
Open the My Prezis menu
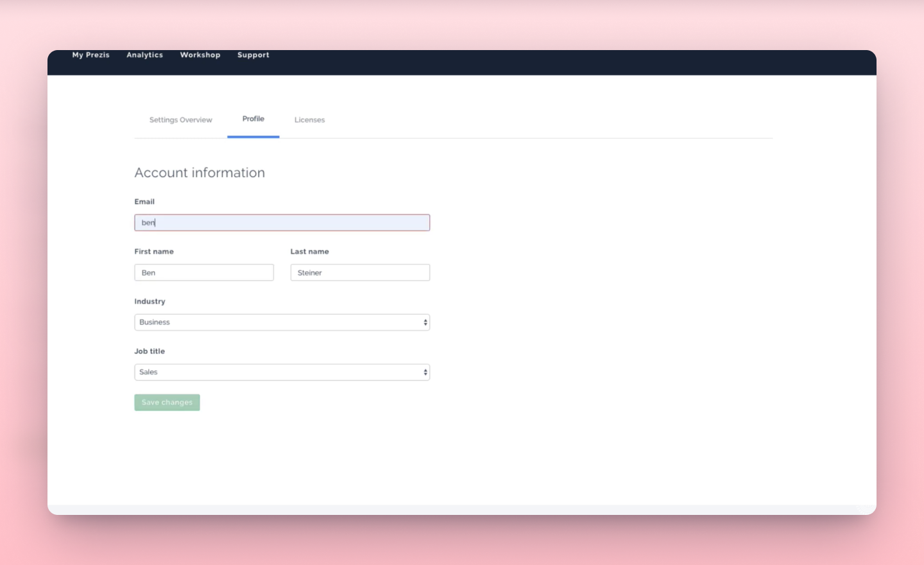[90, 55]
